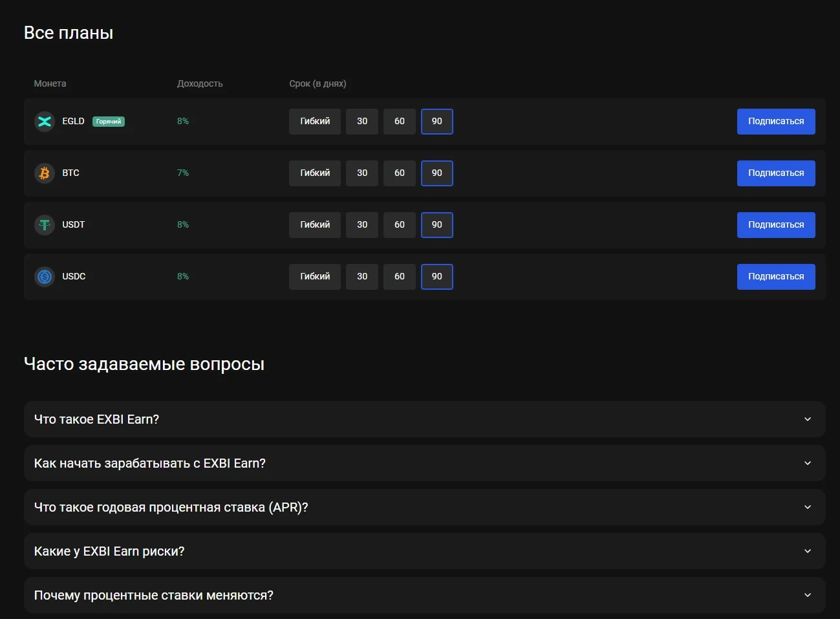This screenshot has height=619, width=840.
Task: Expand chevron for 'Как начать зарабатывать с EXBI Earn?'
Action: [808, 463]
